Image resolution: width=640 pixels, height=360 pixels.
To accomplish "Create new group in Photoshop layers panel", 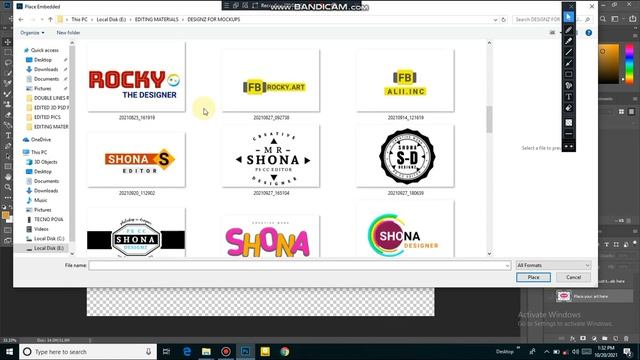I will pyautogui.click(x=605, y=338).
